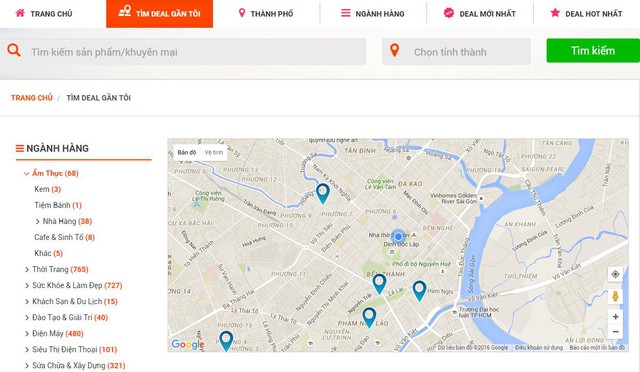Click the star icon for Deal Hot Nhất
Screen dimensions: 640x372
pos(555,13)
